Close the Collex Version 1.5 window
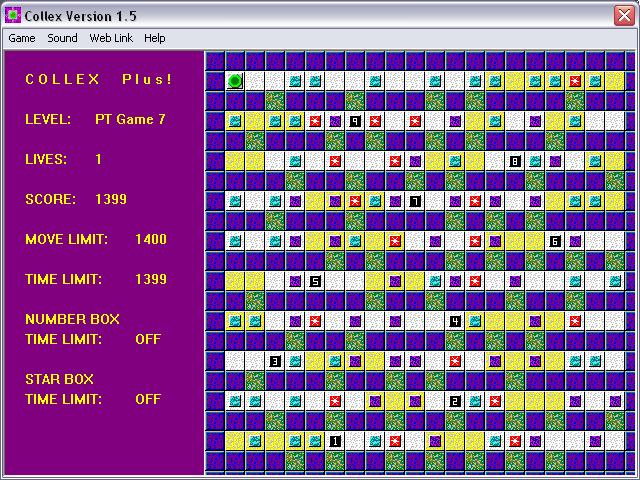The height and width of the screenshot is (480, 640). tap(624, 16)
